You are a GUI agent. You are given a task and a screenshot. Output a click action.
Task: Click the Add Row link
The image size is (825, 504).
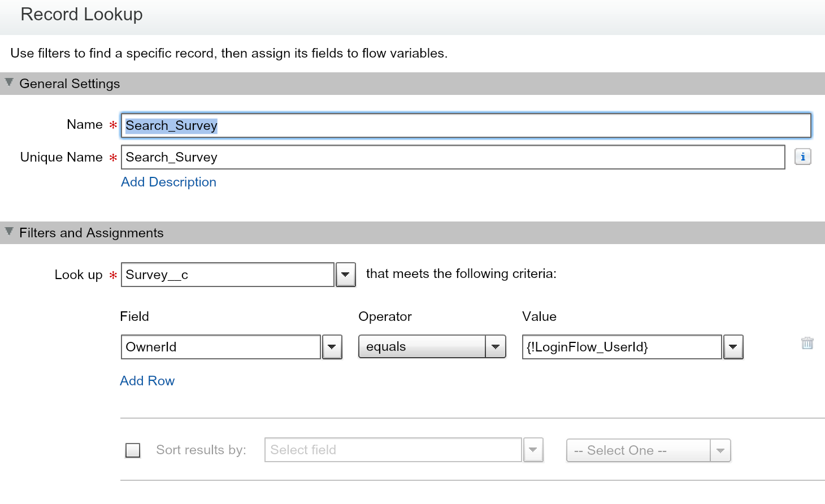147,381
